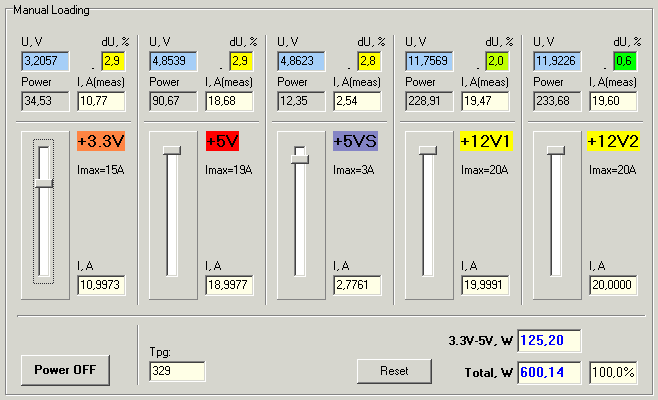Screen dimensions: 658x400
Task: Click the Power field showing 228,91
Action: click(429, 102)
